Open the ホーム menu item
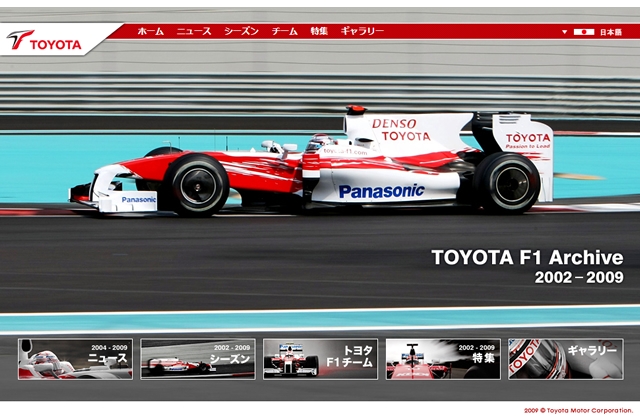Screen dimensions: 640x420 151,31
